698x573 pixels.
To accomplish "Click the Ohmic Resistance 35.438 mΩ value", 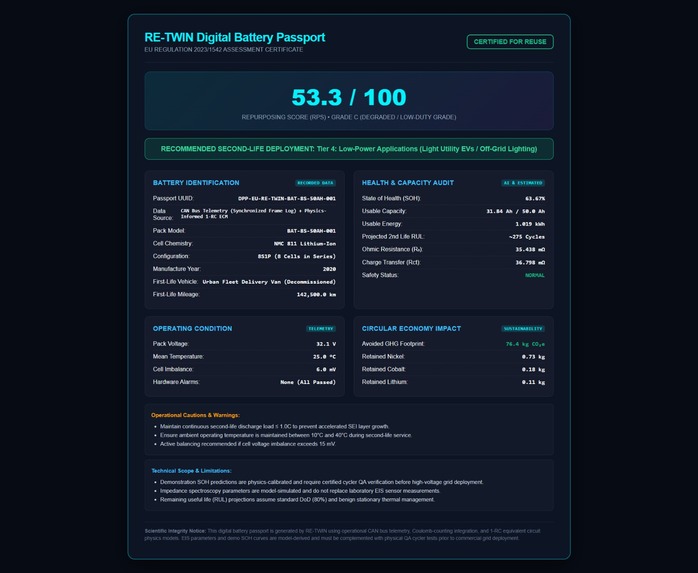I will [x=530, y=250].
